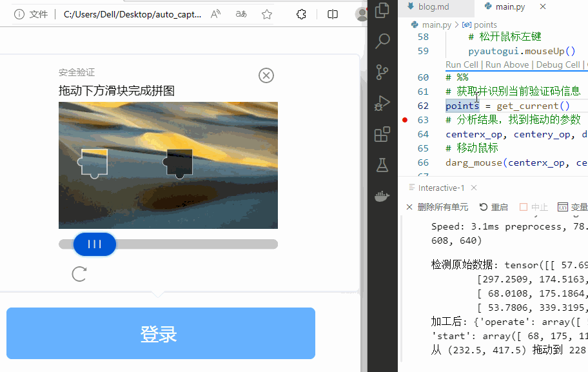Remove the breakpoint on line 63
This screenshot has width=588, height=372.
point(405,120)
